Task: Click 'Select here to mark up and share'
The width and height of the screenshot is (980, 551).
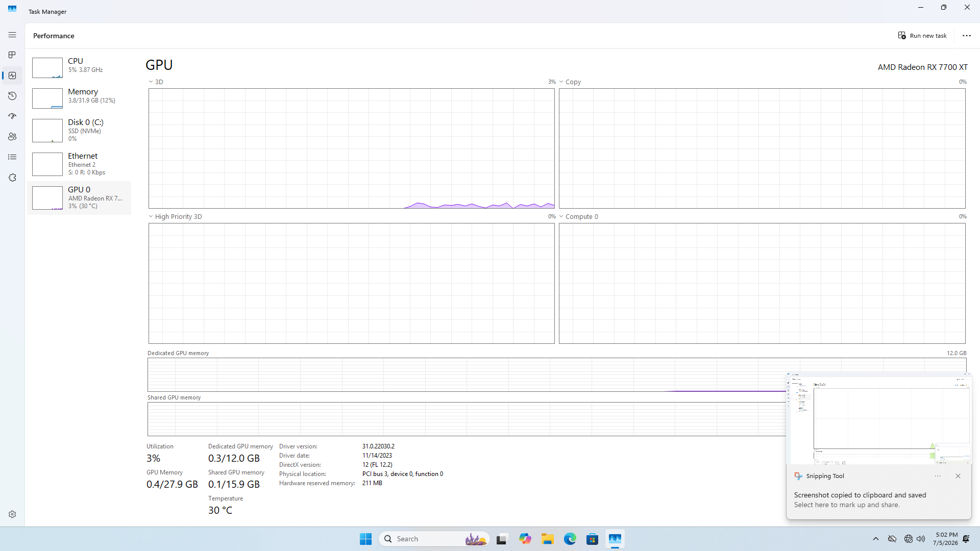Action: coord(847,505)
